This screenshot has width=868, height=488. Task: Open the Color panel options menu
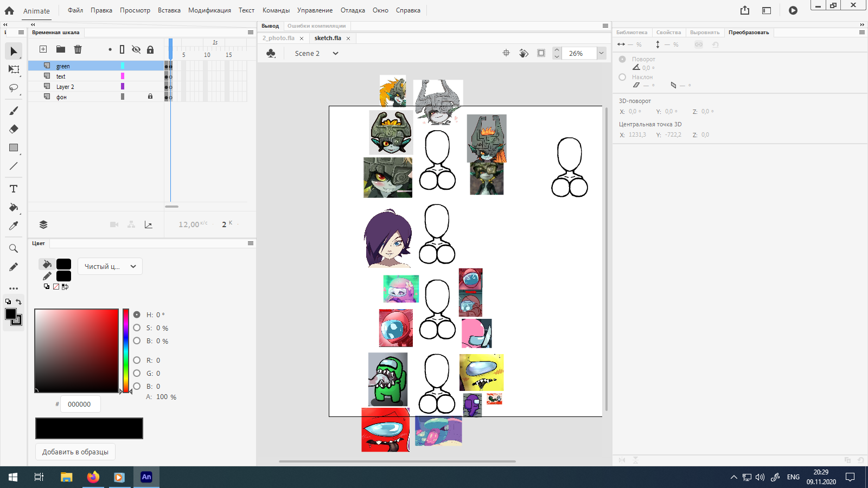pyautogui.click(x=251, y=243)
